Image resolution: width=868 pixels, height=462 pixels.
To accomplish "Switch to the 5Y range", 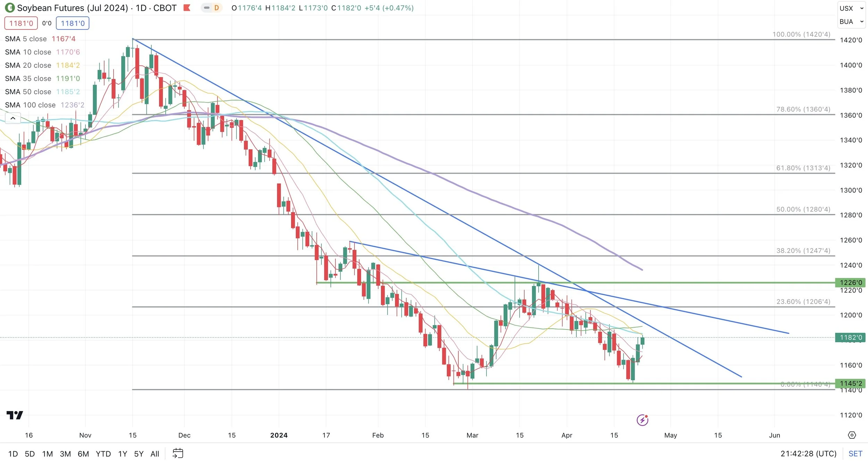I will coord(139,454).
